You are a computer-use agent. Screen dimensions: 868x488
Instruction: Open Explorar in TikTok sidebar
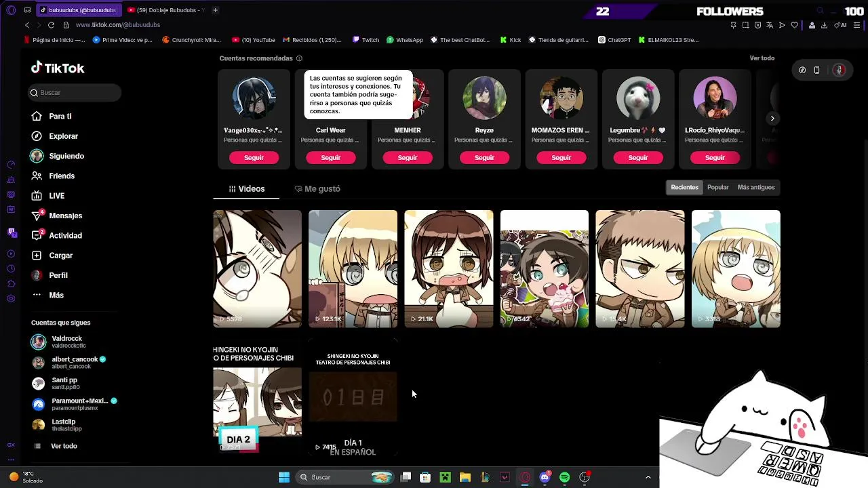point(55,136)
